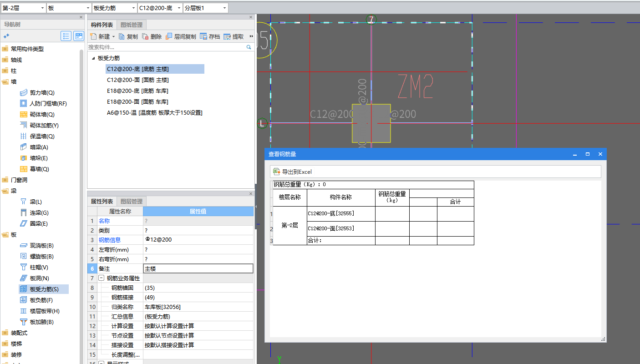Click table cell C12@200-底[32555]

point(341,214)
